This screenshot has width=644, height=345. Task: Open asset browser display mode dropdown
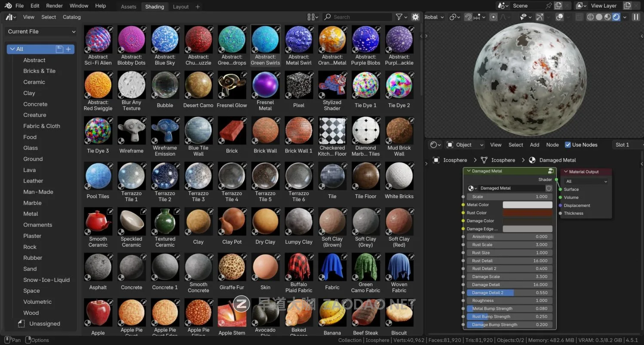click(313, 17)
